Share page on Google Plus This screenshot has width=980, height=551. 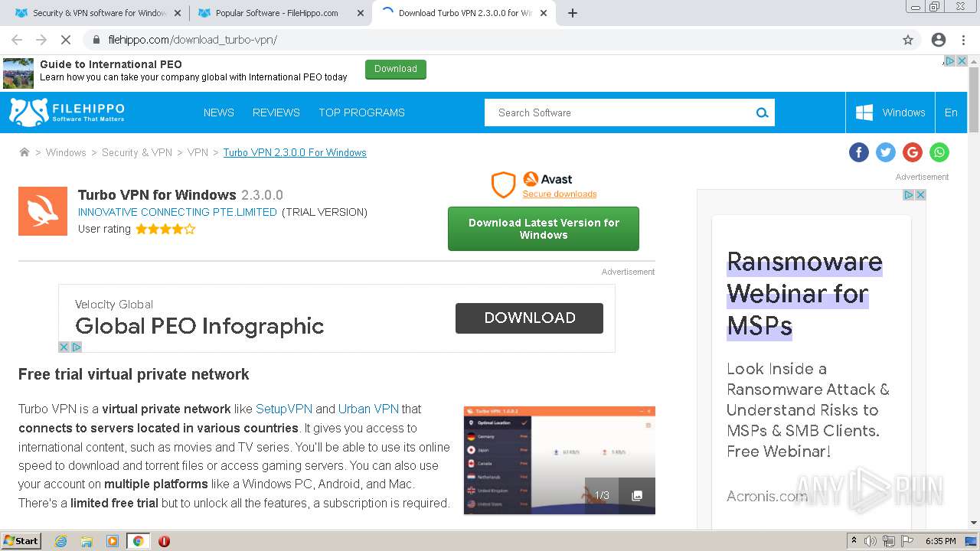(x=913, y=152)
